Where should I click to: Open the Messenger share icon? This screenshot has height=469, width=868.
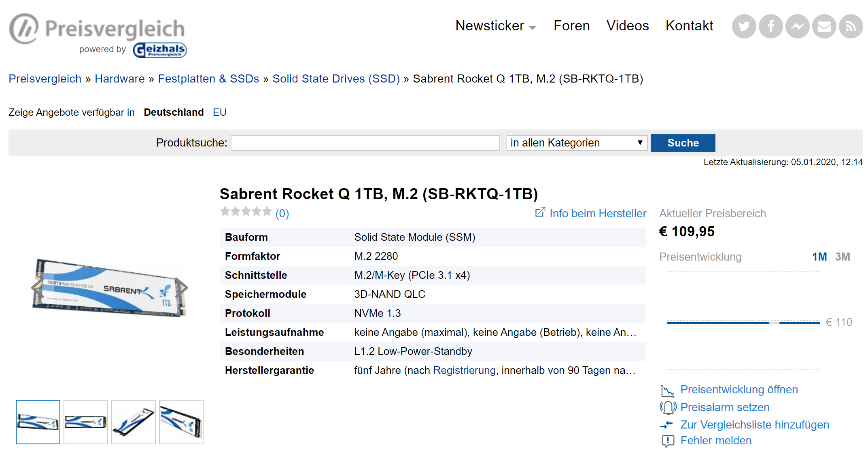tap(797, 27)
